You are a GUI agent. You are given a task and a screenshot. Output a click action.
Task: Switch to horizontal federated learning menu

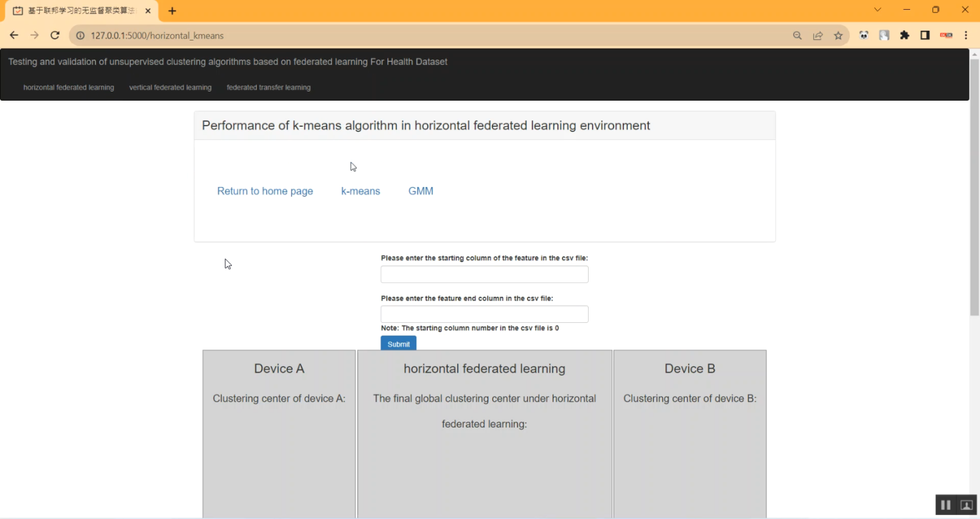[x=69, y=87]
